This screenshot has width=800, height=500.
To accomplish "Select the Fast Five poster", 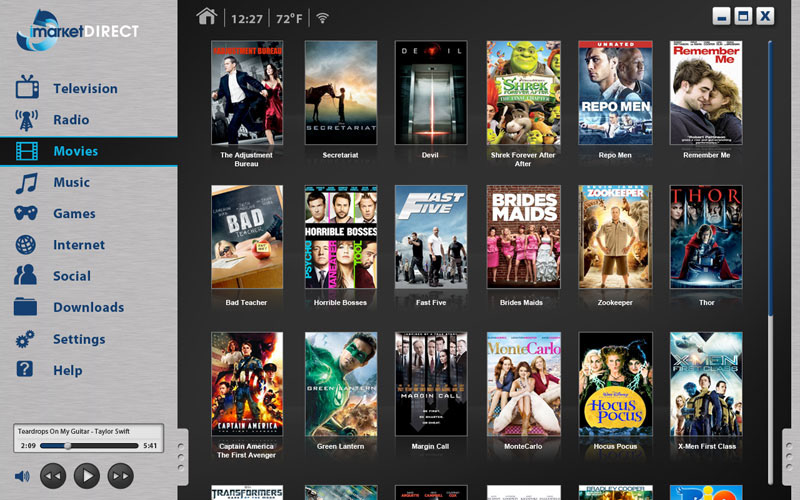I will [x=431, y=237].
